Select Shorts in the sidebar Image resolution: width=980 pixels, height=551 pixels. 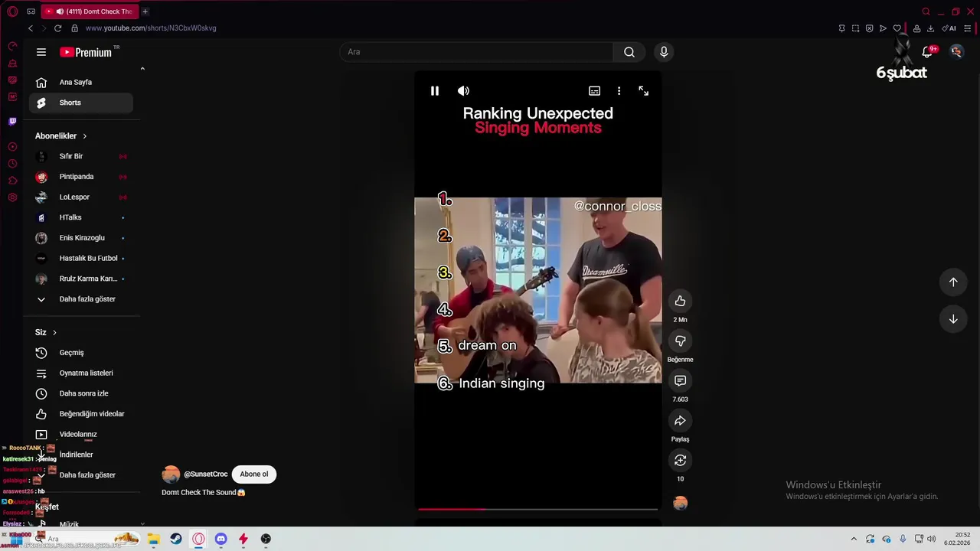(81, 103)
